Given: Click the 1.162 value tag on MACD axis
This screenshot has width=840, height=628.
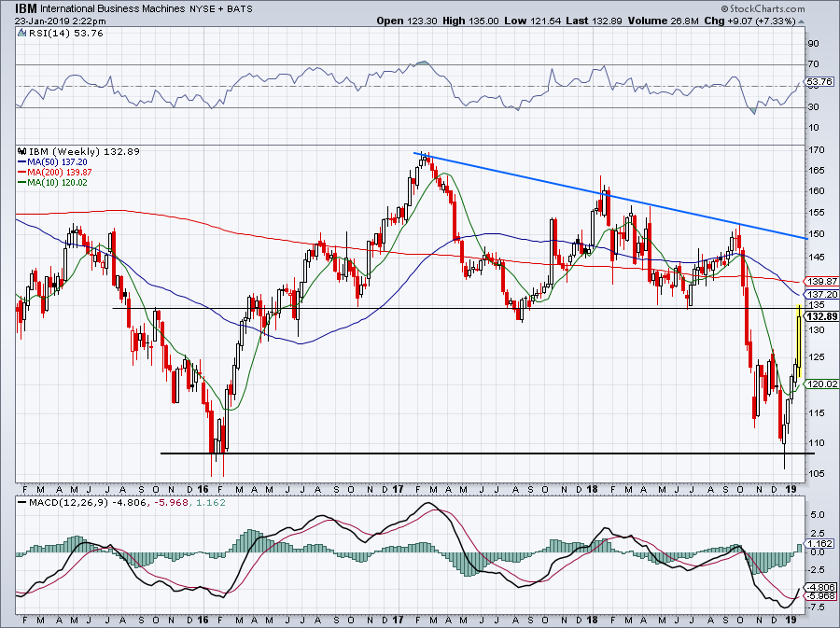Looking at the screenshot, I should tap(819, 543).
